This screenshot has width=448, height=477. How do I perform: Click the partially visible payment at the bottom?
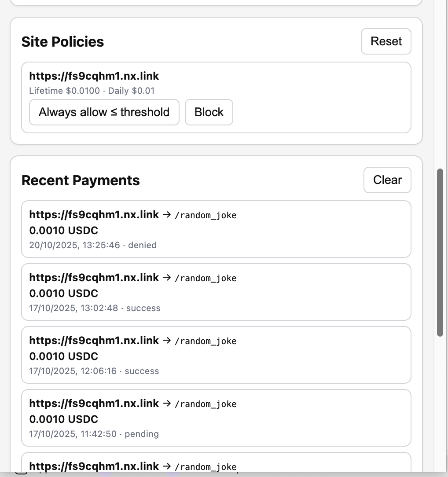pos(216,465)
